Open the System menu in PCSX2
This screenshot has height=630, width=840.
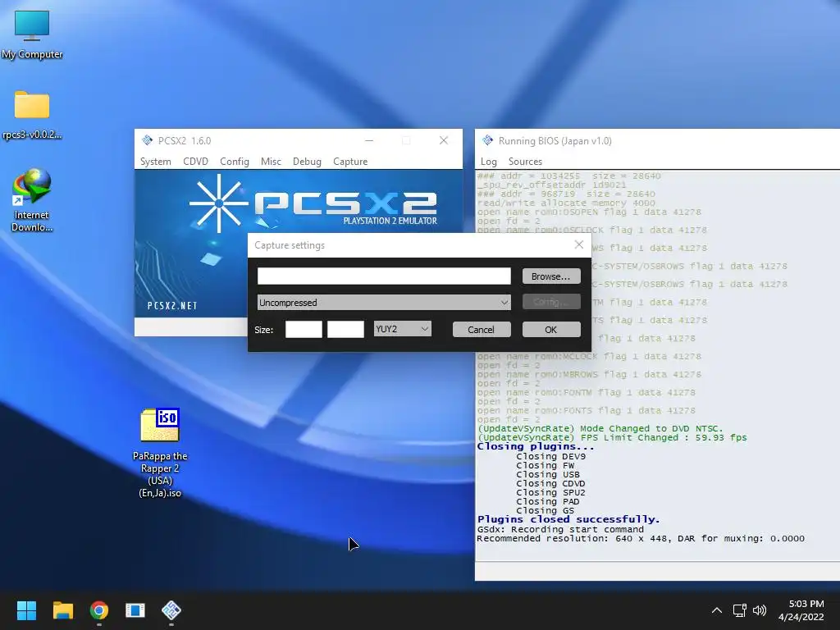pyautogui.click(x=155, y=162)
